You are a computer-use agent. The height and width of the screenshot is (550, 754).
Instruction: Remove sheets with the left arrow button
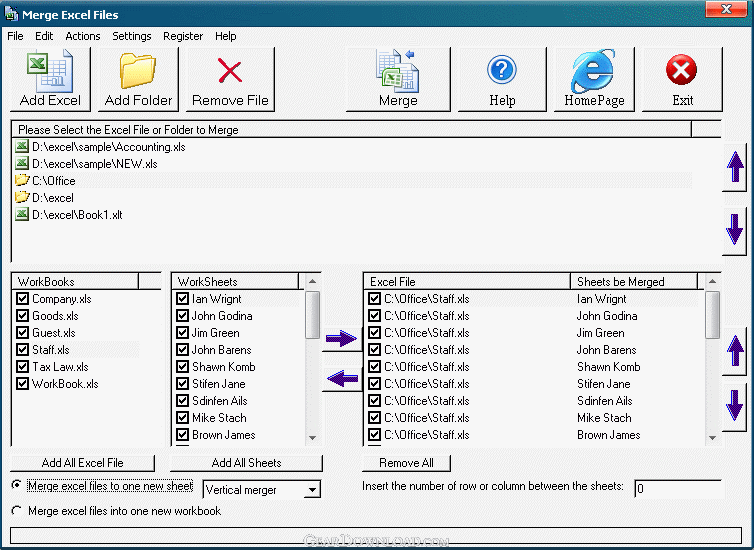click(342, 379)
